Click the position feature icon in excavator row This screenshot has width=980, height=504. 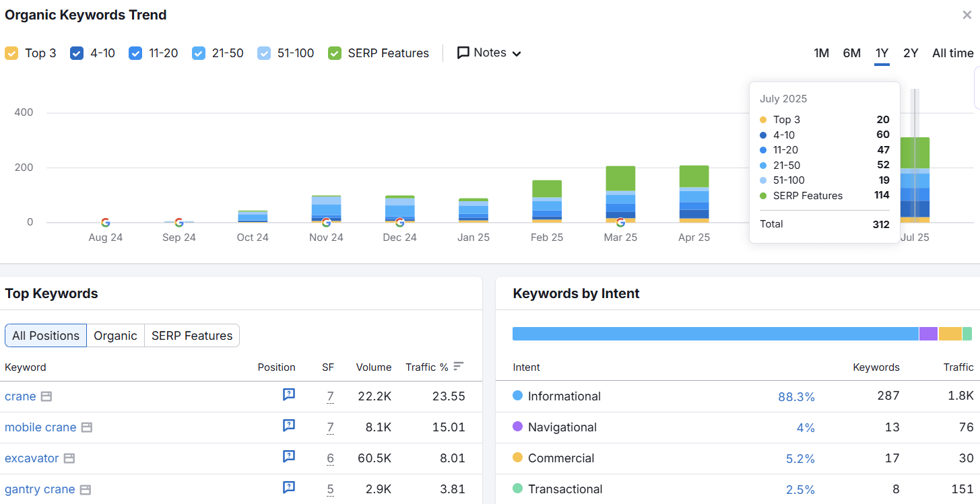tap(289, 457)
